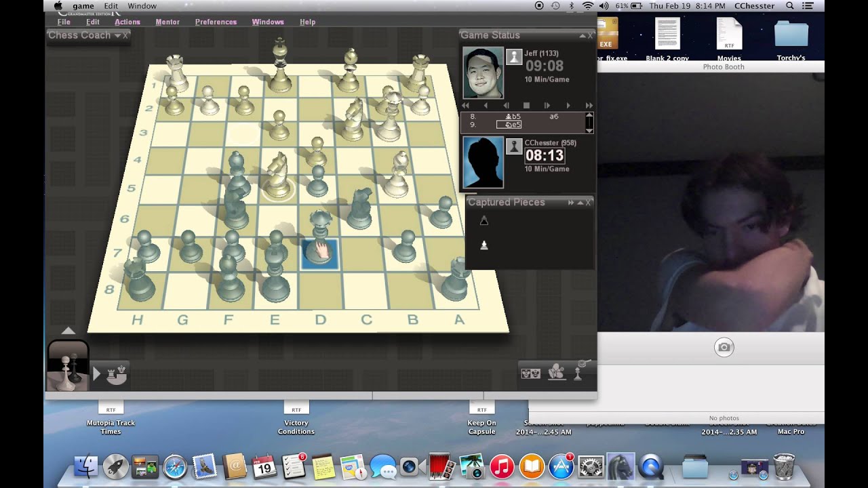Open iBooks from the Dock

point(532,467)
